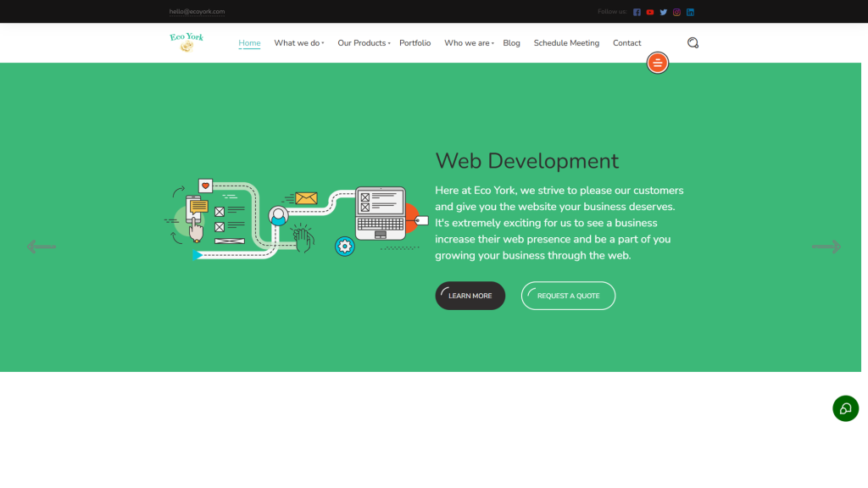Open the LinkedIn social icon
The image size is (868, 488).
[690, 12]
